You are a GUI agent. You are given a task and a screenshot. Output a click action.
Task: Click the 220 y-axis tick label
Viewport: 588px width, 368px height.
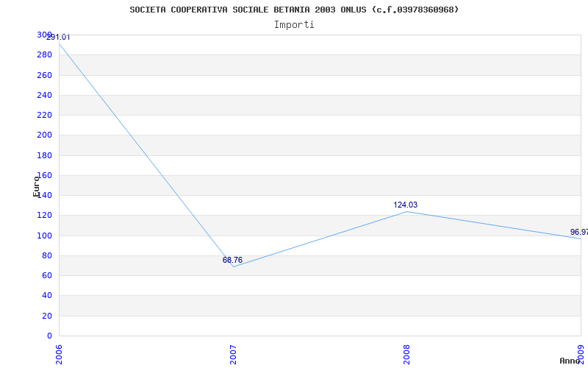tap(45, 115)
